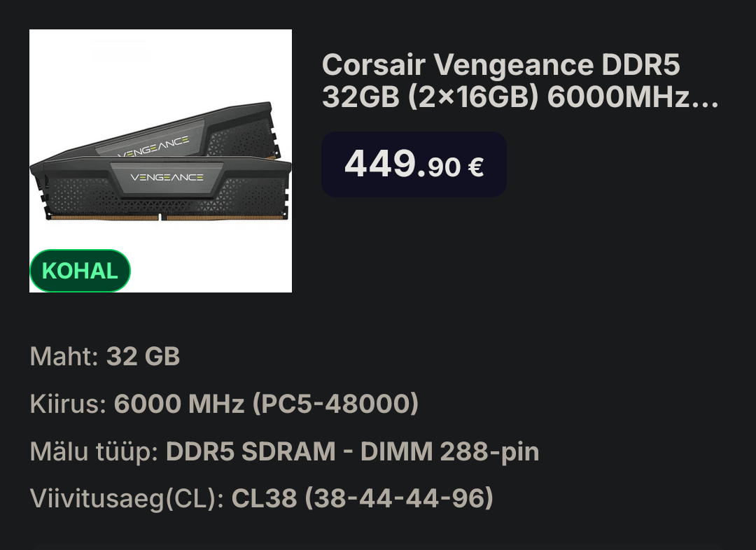Click the Kiirus label
This screenshot has height=550, width=756.
(68, 404)
